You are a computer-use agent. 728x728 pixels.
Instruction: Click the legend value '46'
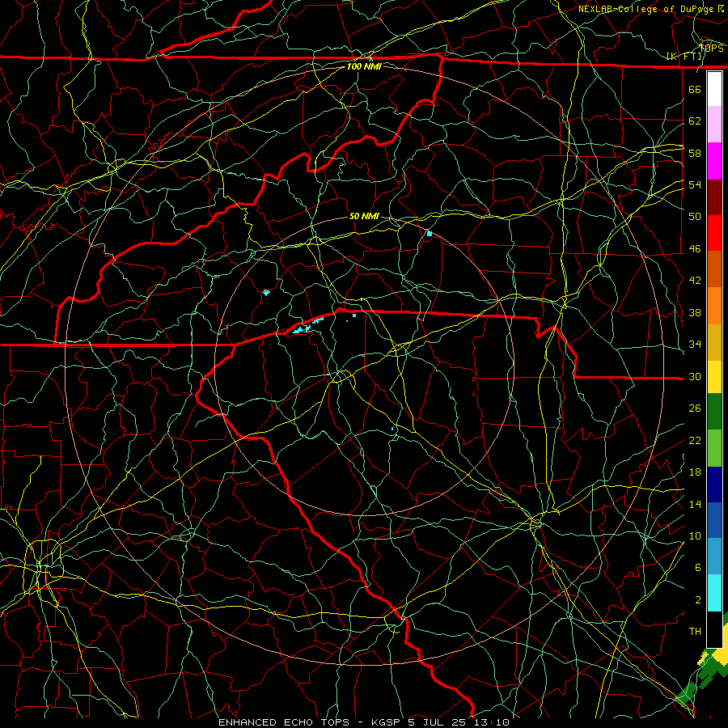click(x=695, y=249)
